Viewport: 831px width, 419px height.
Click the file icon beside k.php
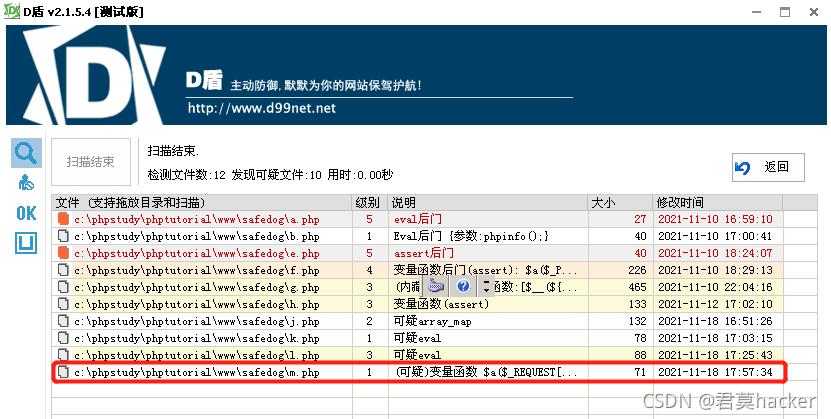[64, 337]
